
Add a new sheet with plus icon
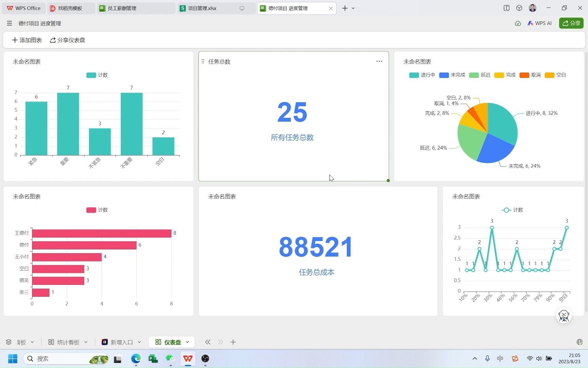pyautogui.click(x=233, y=342)
